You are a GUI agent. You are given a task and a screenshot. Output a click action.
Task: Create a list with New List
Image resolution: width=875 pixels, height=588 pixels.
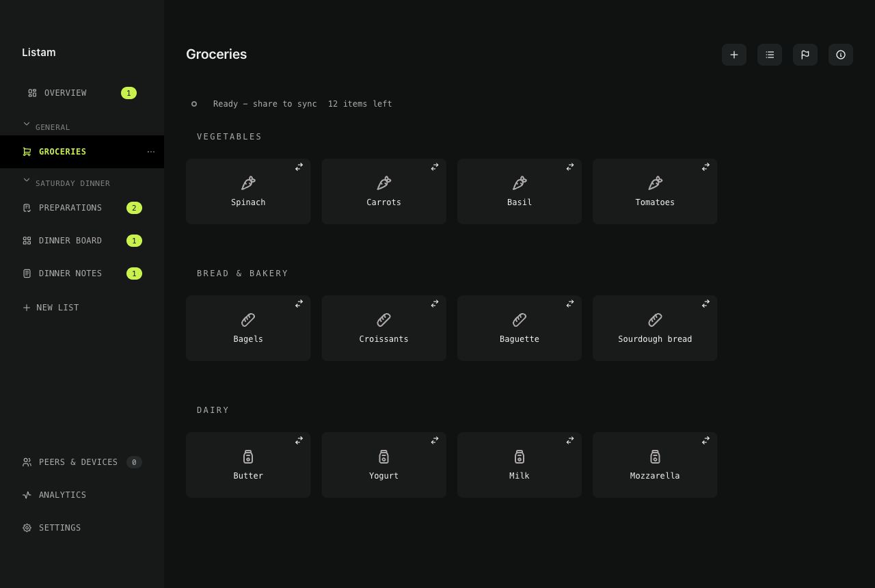[x=51, y=308]
